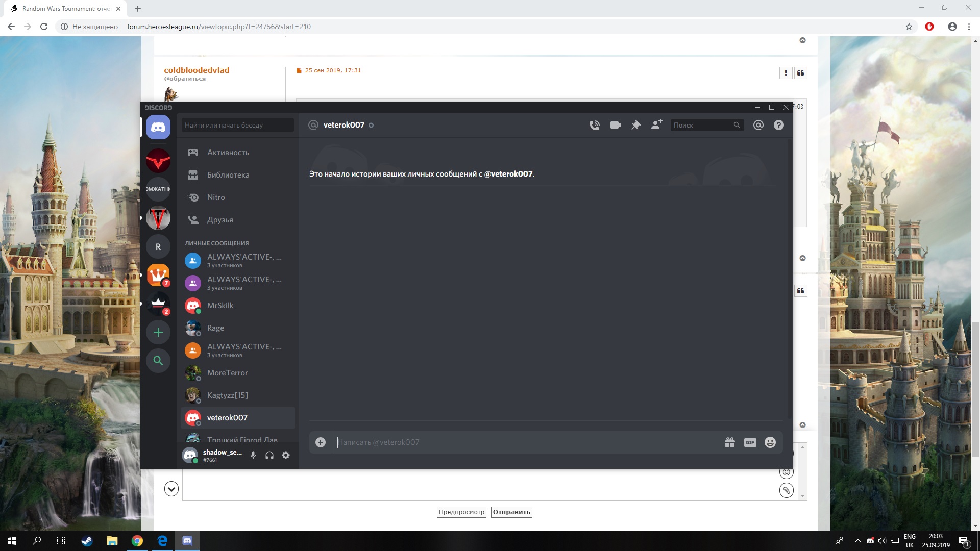Mute the Discord microphone
The height and width of the screenshot is (551, 980).
(253, 455)
